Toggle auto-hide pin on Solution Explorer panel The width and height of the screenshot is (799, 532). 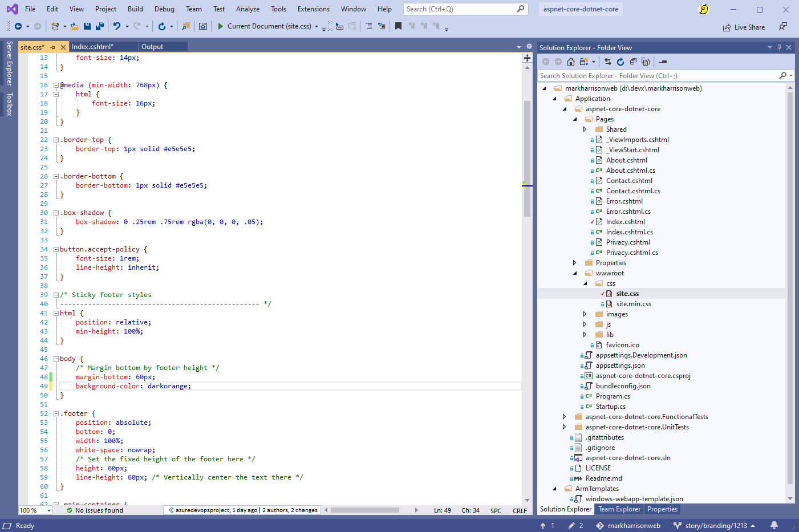click(779, 47)
